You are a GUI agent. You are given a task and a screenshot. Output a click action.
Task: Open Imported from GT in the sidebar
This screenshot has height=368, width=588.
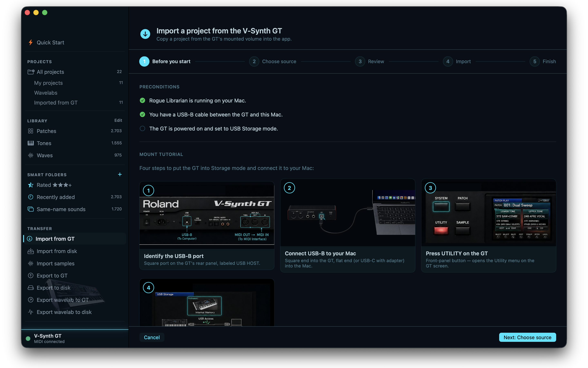point(56,102)
